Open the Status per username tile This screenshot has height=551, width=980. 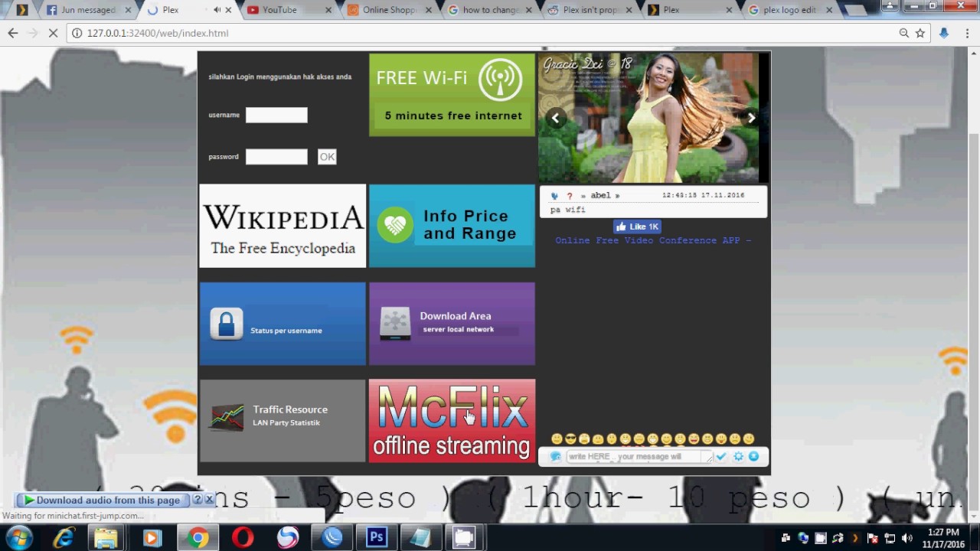(283, 324)
